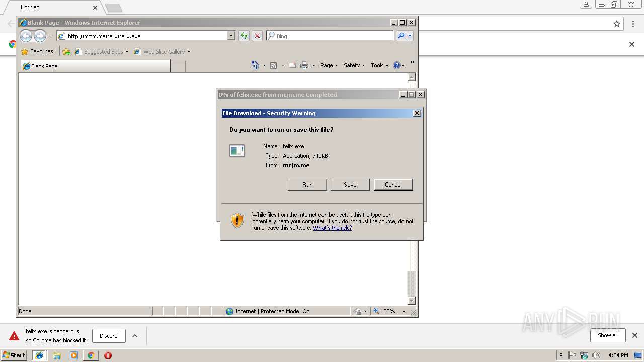Open the Page menu
The height and width of the screenshot is (362, 644).
click(x=329, y=65)
